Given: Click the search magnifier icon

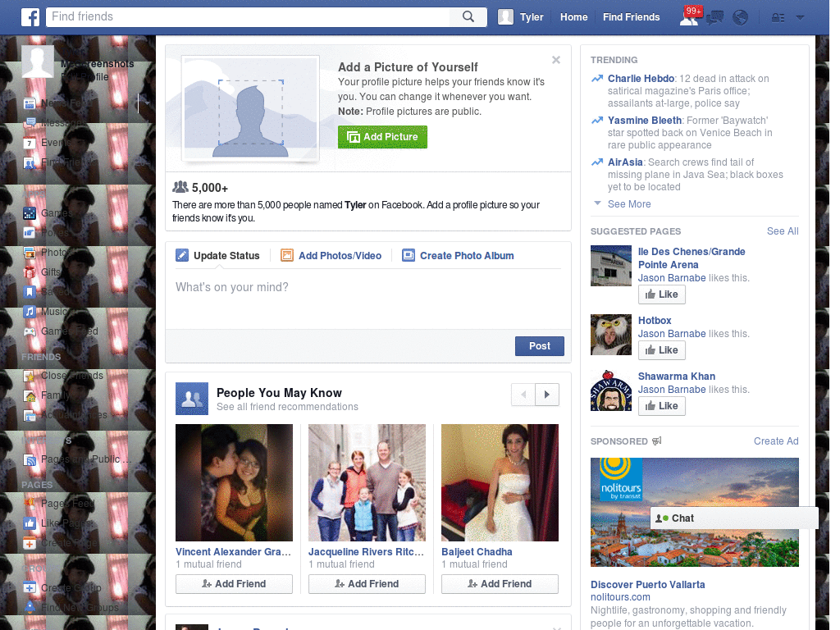Looking at the screenshot, I should click(468, 16).
